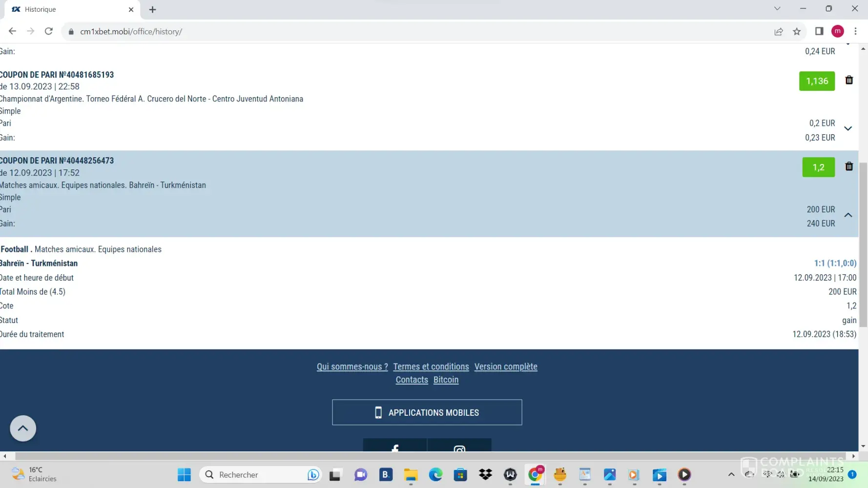Click the Bing icon in the search box
The image size is (868, 488).
pos(313,474)
